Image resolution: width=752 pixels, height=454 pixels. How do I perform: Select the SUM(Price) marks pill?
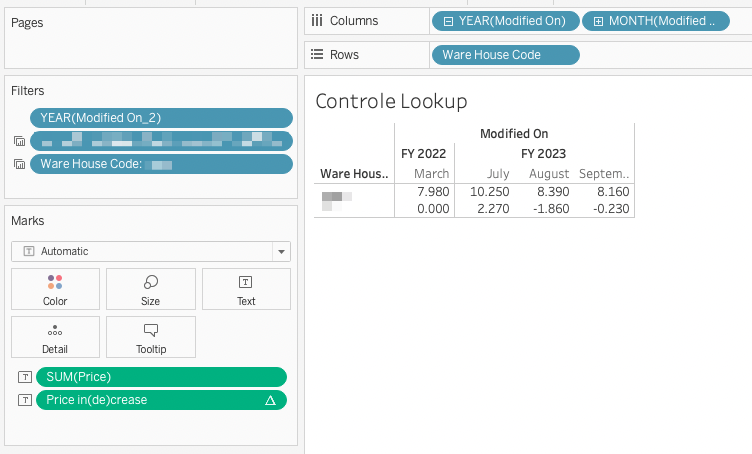coord(161,377)
